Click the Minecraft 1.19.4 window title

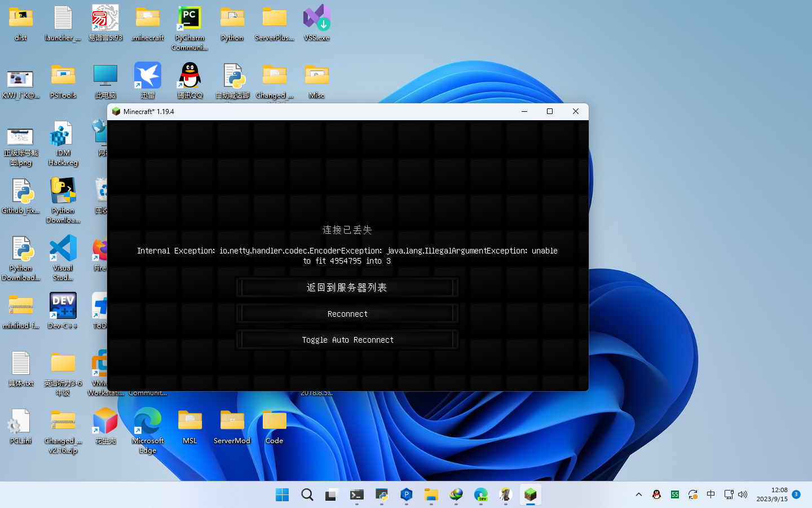[149, 111]
